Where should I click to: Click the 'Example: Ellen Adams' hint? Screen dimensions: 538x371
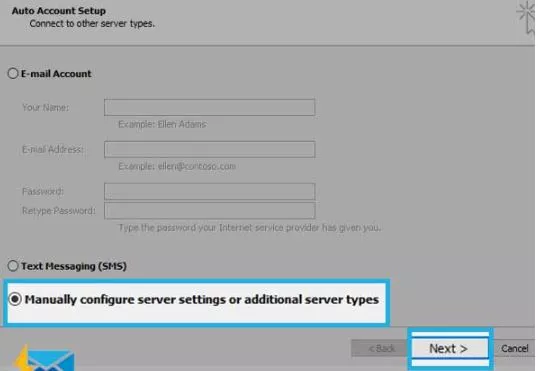pos(162,124)
